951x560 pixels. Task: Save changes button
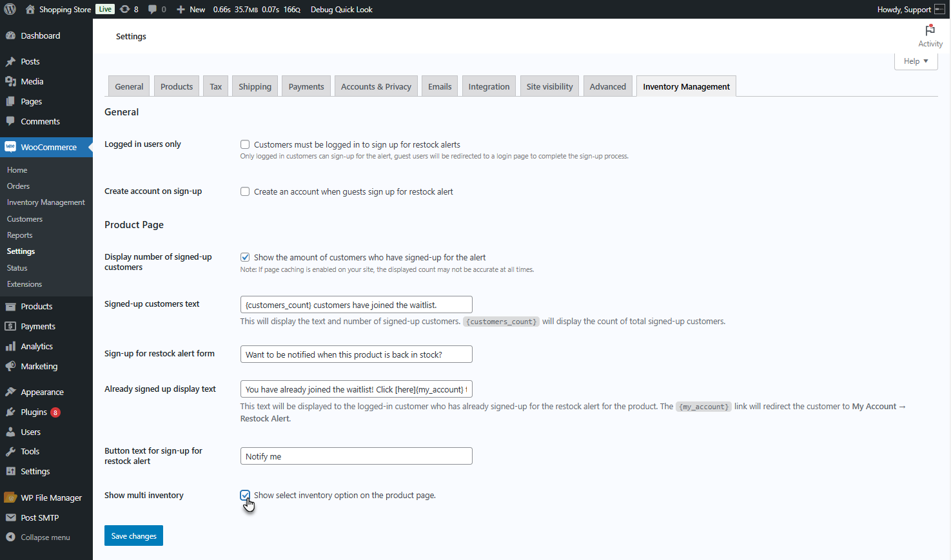tap(133, 536)
